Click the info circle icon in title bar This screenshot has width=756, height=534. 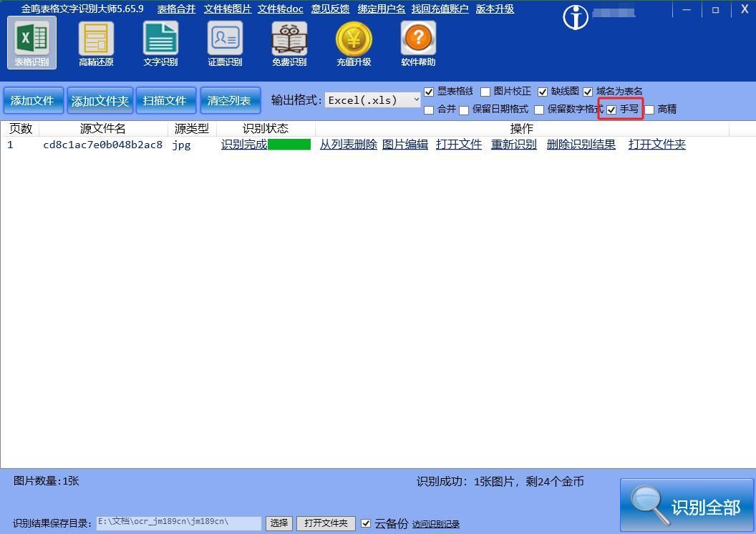(576, 17)
